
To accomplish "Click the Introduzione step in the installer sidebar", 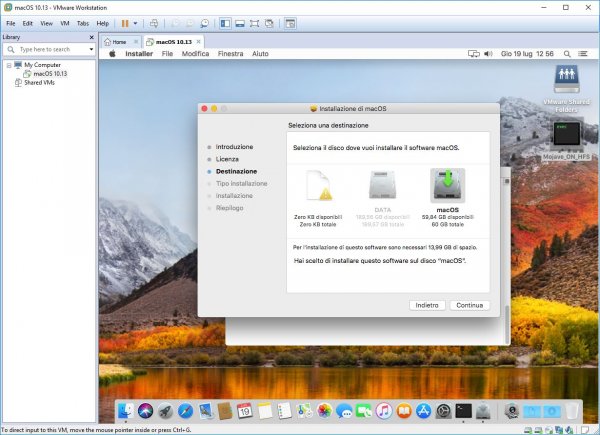I will point(234,147).
